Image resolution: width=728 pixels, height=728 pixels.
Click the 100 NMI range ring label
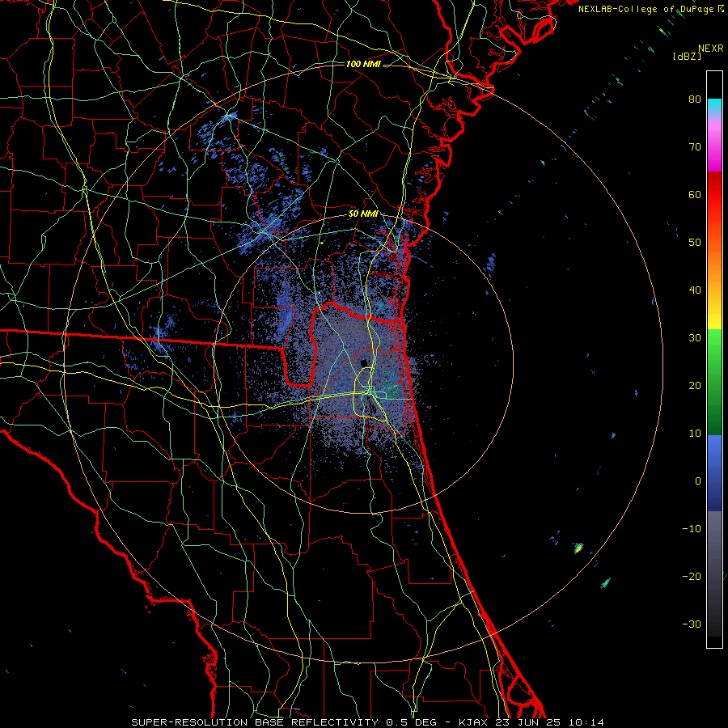click(x=363, y=64)
